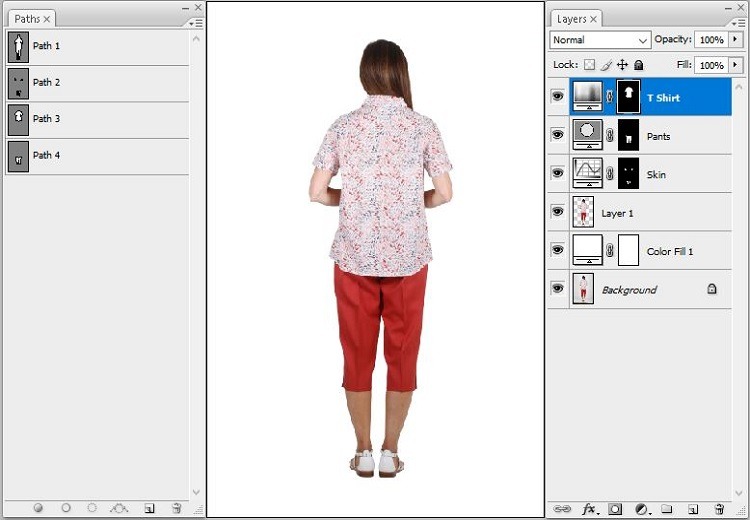The width and height of the screenshot is (750, 520).
Task: Click lock icon on Background layer
Action: [712, 288]
